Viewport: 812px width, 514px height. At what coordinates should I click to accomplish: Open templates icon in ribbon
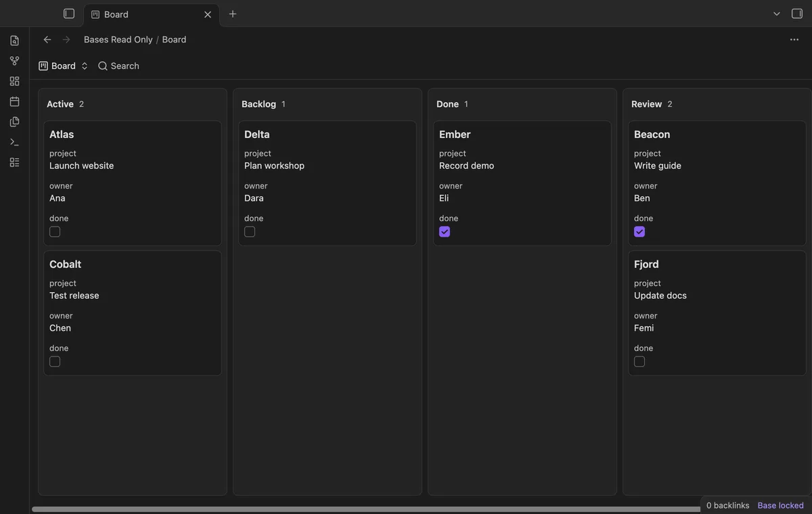15,122
